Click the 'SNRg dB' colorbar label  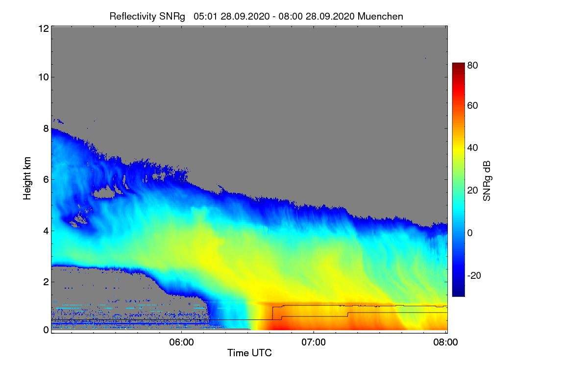(x=487, y=181)
